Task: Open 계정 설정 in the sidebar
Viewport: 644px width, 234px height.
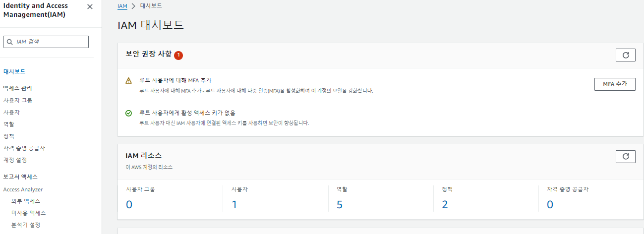Action: coord(15,160)
